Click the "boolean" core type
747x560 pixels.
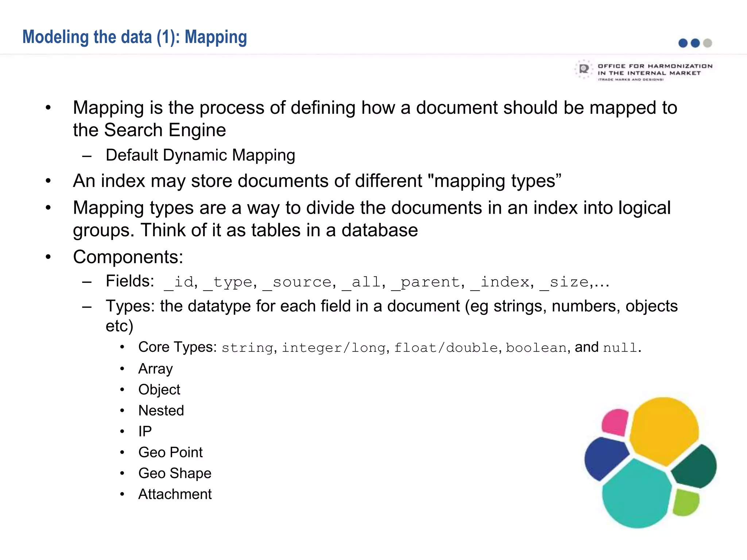point(536,348)
